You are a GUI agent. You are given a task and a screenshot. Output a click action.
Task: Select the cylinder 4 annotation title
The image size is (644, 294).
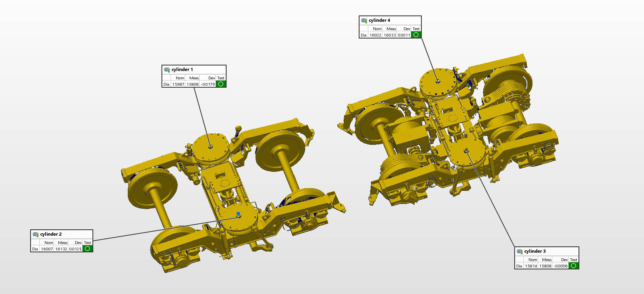coord(379,21)
